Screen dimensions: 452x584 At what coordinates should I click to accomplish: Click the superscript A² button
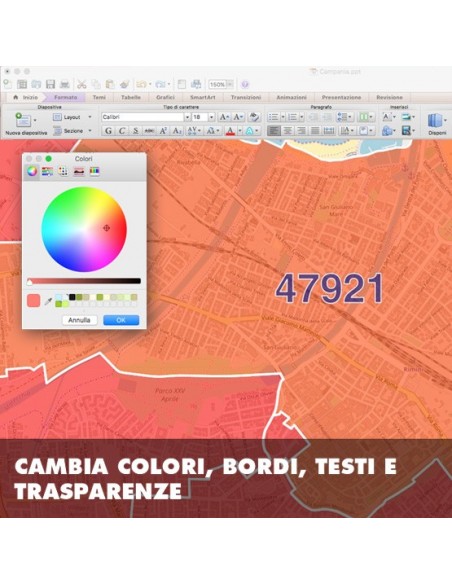coord(163,131)
